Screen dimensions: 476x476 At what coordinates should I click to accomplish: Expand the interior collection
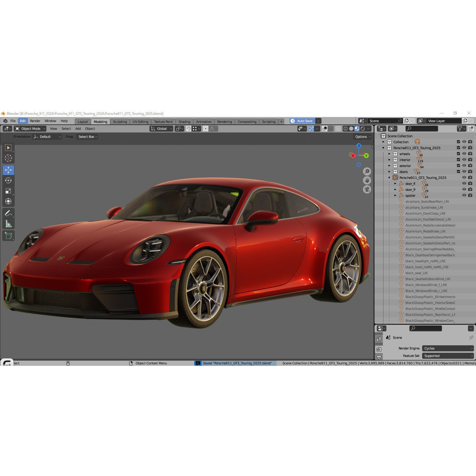pyautogui.click(x=389, y=160)
